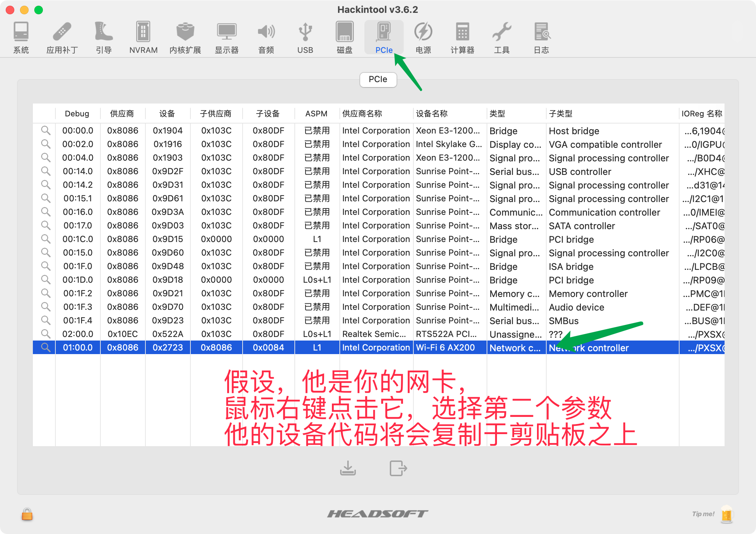The width and height of the screenshot is (756, 534).
Task: Select the Wi-Fi 6 AX200 row
Action: click(445, 347)
